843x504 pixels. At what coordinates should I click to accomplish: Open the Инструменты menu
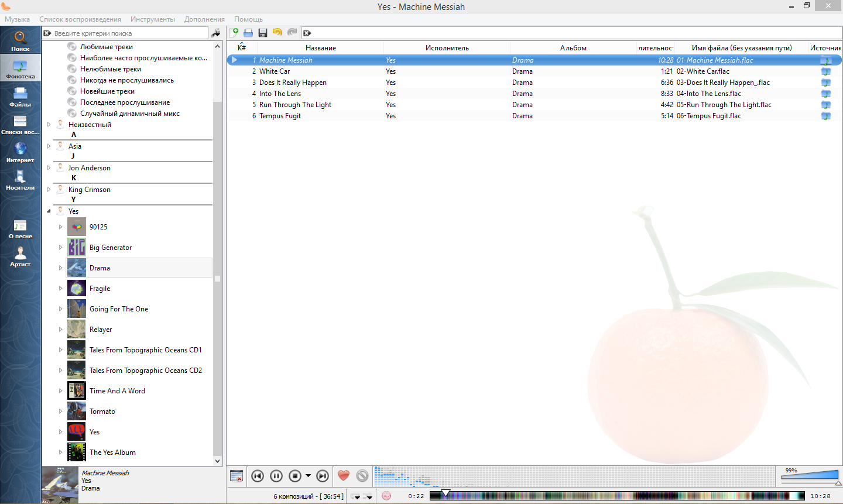[153, 19]
